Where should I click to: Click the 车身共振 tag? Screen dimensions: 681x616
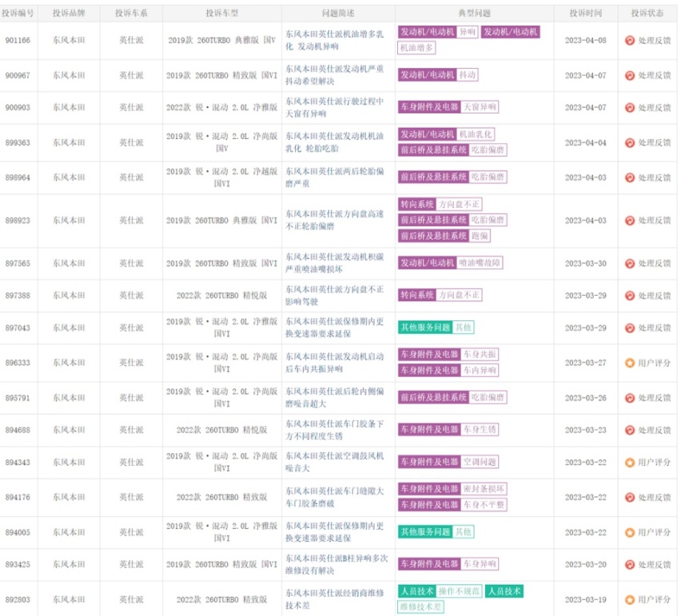(480, 354)
